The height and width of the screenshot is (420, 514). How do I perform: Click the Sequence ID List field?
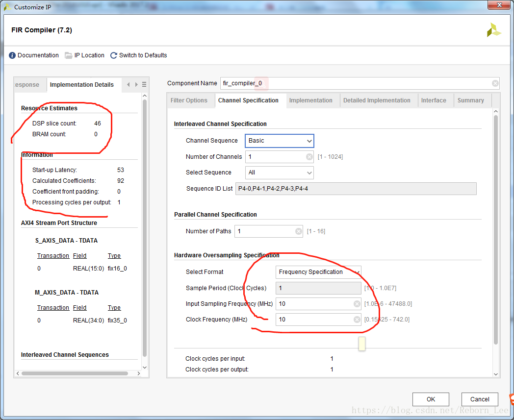[356, 189]
